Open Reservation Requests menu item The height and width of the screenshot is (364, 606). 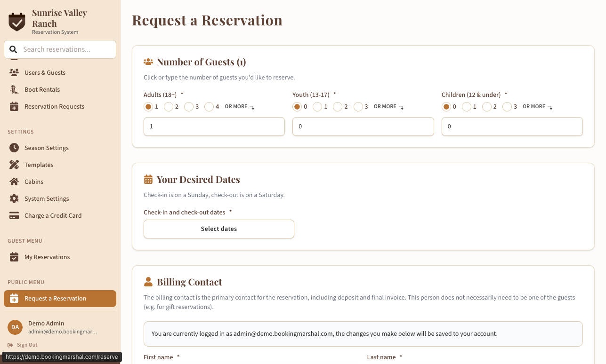coord(60,106)
